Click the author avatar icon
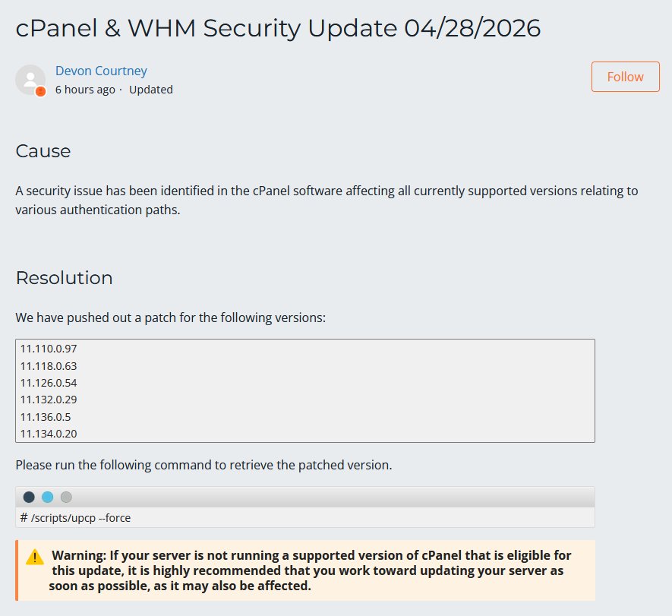Image resolution: width=672 pixels, height=616 pixels. point(30,80)
